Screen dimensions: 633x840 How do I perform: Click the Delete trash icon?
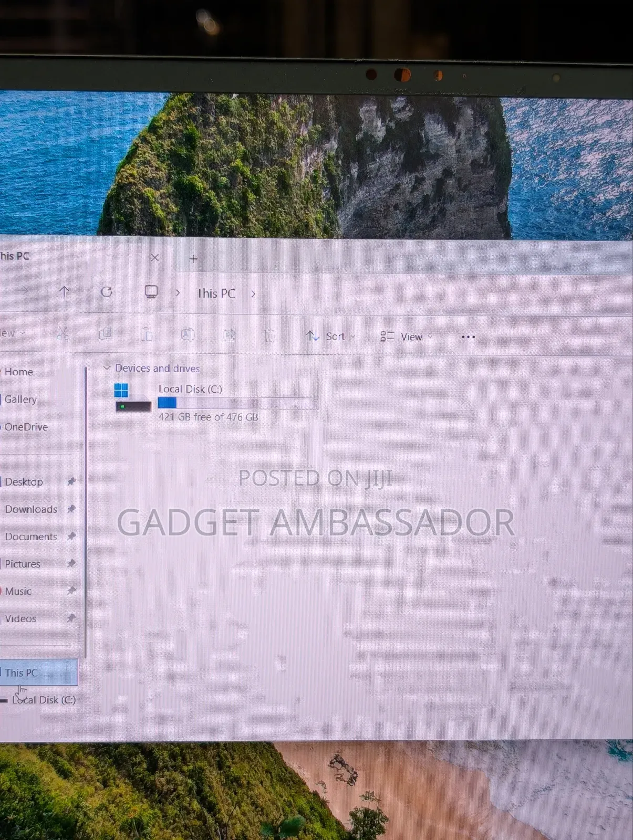tap(270, 335)
